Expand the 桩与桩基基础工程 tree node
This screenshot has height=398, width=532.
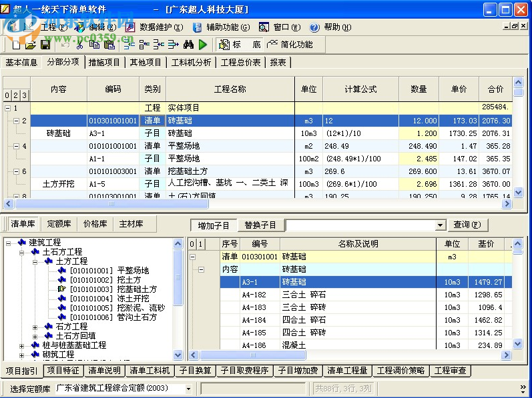coord(22,346)
